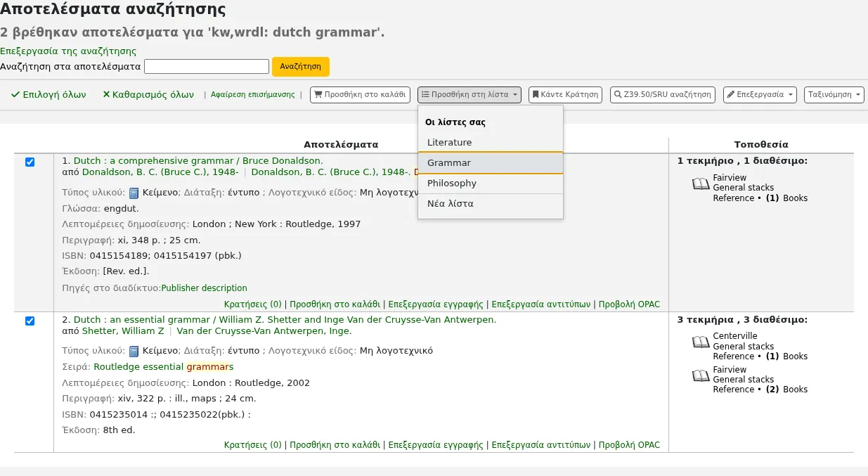Choose Philosophy in the lists menu
Viewport: 868px width, 476px height.
tap(491, 183)
